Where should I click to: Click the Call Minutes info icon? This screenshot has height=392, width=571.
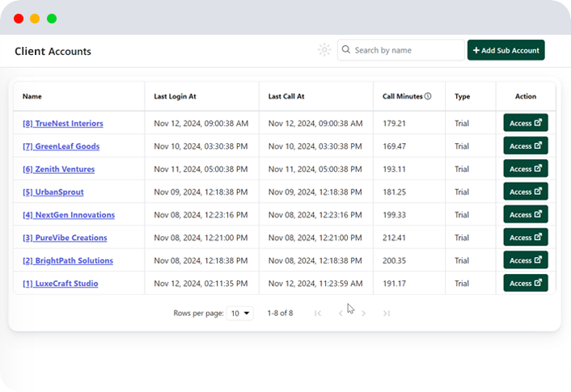(x=428, y=96)
